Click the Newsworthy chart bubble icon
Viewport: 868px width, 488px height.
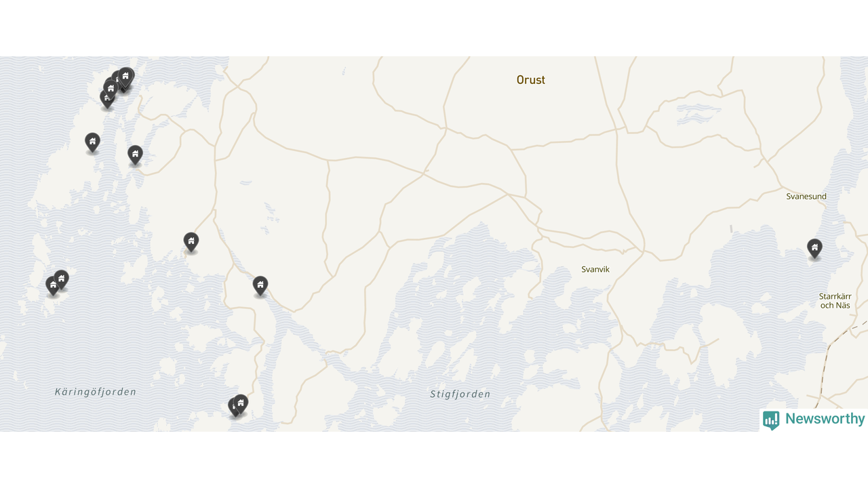[x=771, y=420]
